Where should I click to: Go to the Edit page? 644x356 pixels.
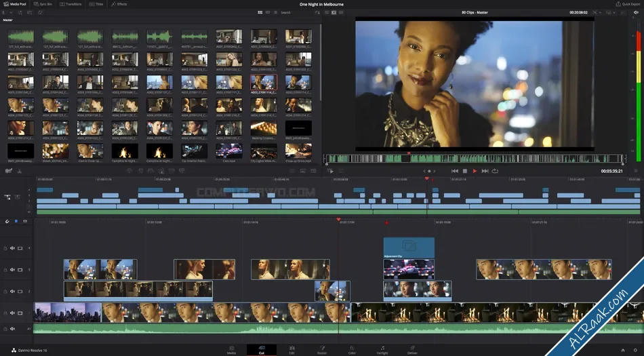tap(291, 350)
